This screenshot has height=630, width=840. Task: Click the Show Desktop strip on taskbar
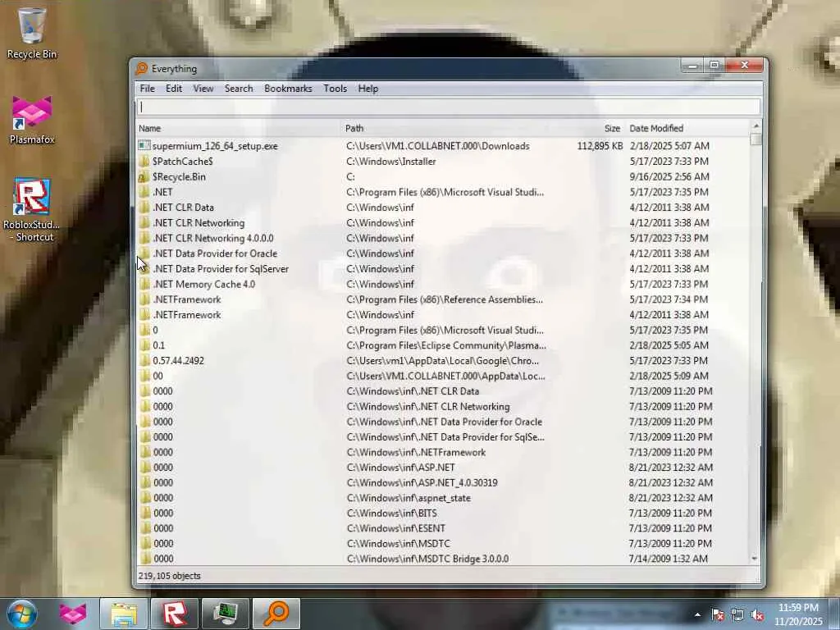(836, 614)
